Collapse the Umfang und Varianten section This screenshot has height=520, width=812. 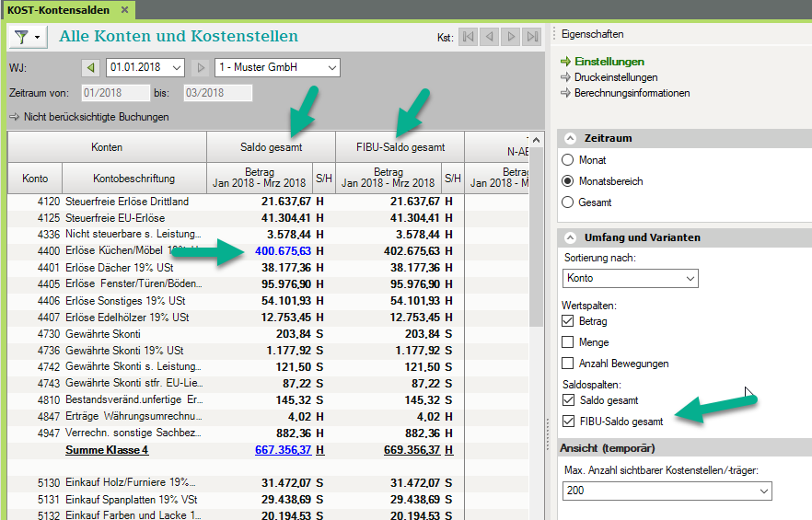(570, 237)
